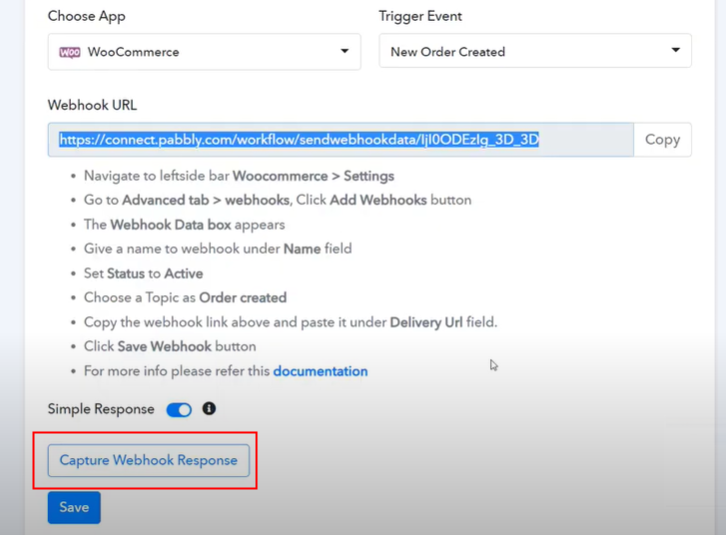726x535 pixels.
Task: Copy the webhook URL
Action: coord(663,139)
